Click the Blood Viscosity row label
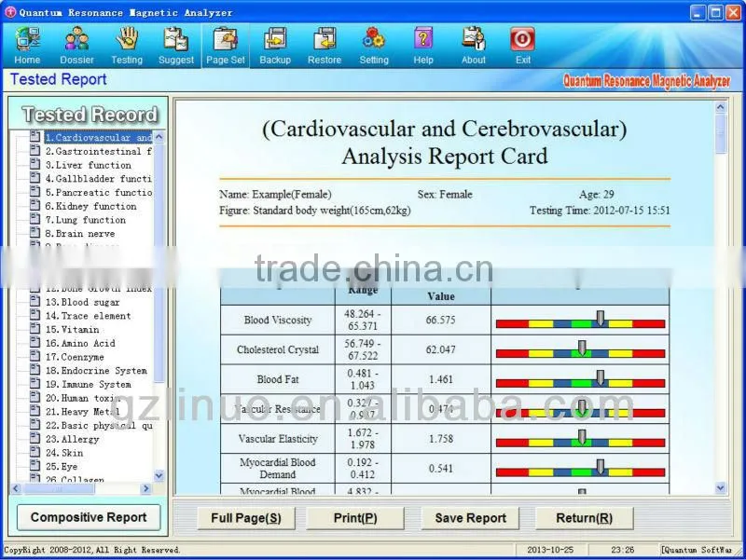Viewport: 746px width, 560px height. (x=278, y=320)
